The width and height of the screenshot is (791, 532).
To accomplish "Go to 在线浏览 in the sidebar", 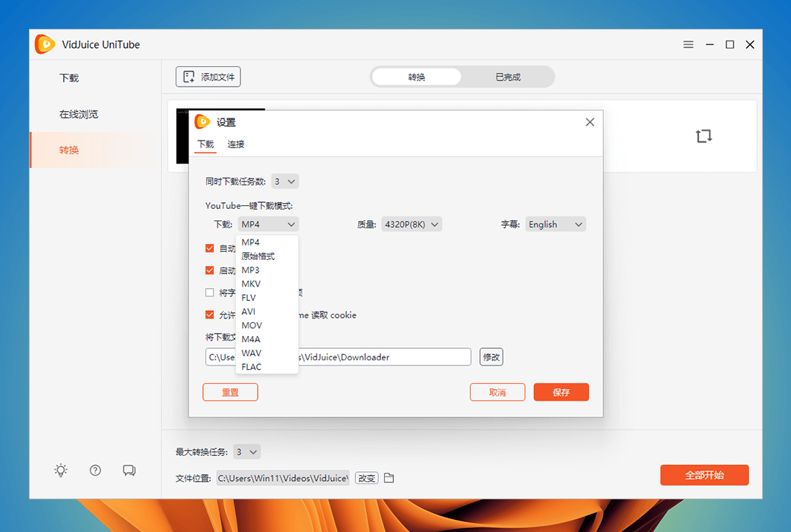I will 94,114.
